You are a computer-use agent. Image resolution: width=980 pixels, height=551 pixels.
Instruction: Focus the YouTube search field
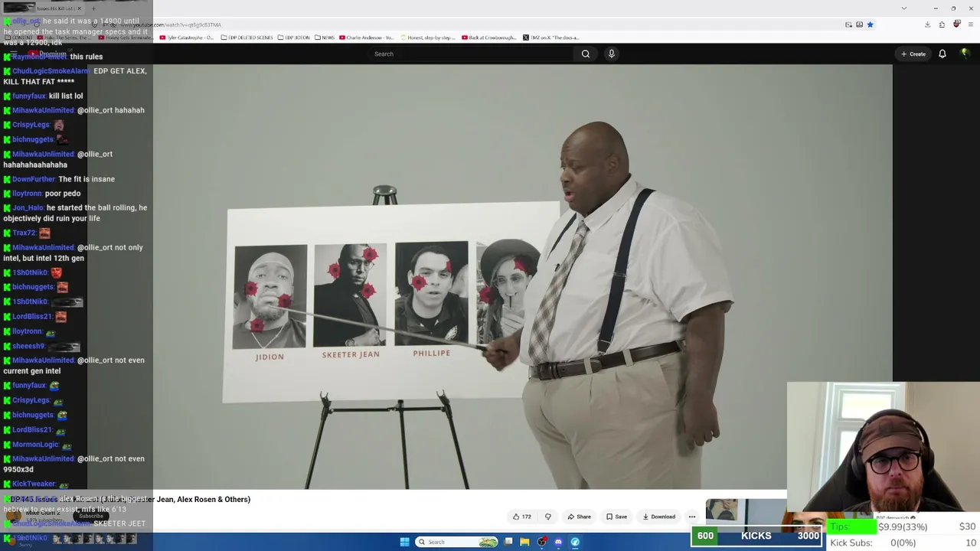coord(471,54)
